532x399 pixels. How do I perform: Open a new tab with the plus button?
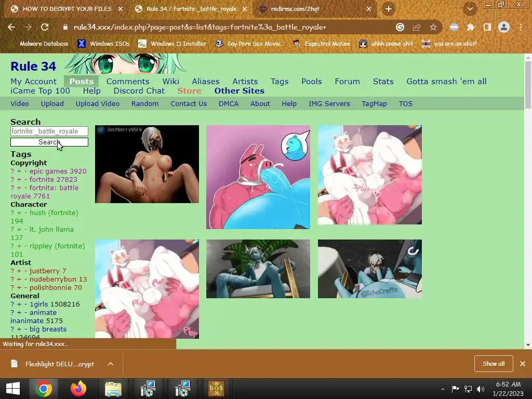click(389, 9)
